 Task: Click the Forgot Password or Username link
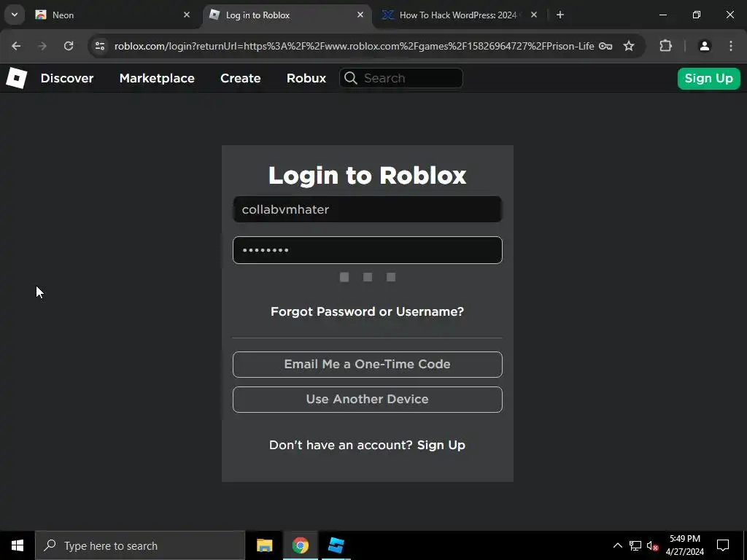[367, 311]
